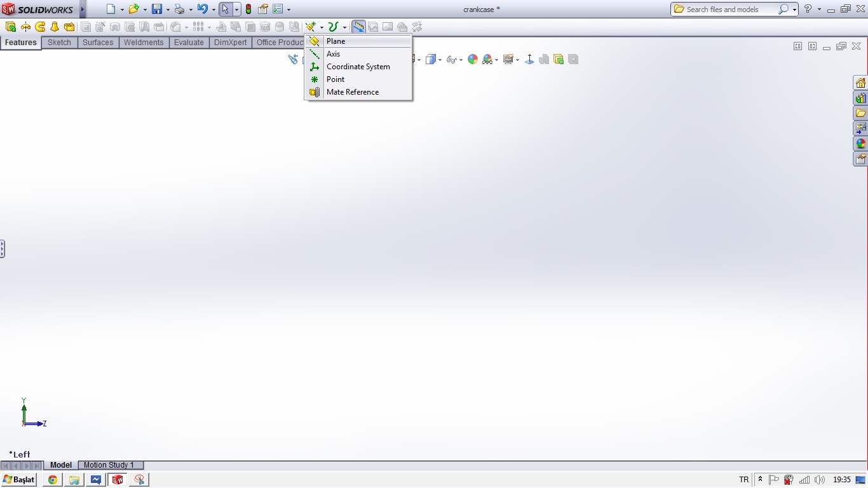Switch to the Motion Study 1 tab

click(x=110, y=464)
